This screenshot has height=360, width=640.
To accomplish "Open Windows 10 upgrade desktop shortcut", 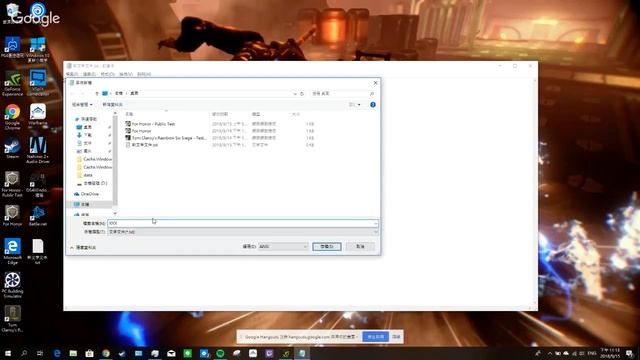I will [38, 49].
